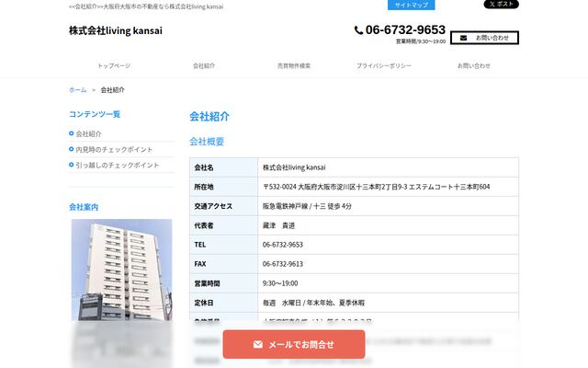Open 会社紹介 in the navigation bar
Screen dimensions: 588x368
point(204,65)
